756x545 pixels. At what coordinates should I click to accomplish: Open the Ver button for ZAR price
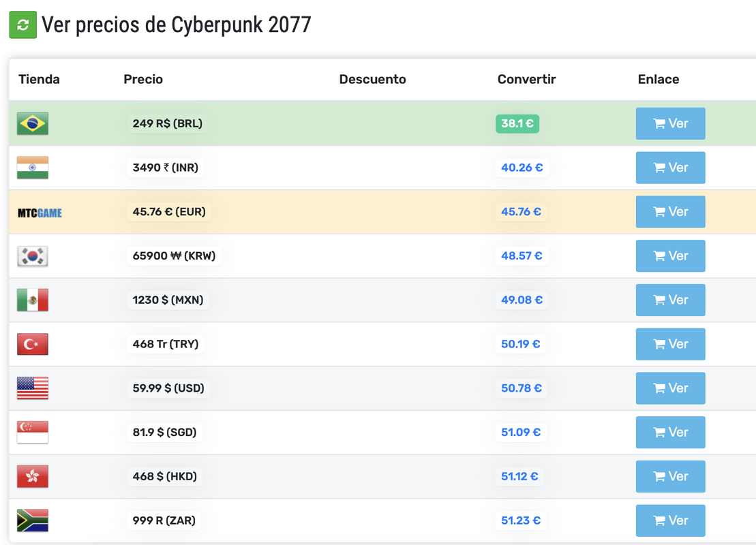pos(670,520)
